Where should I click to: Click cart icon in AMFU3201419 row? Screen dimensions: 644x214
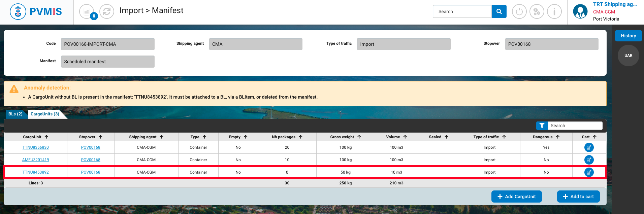[x=589, y=160]
